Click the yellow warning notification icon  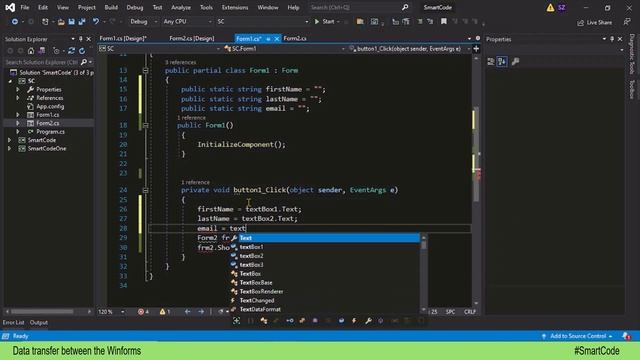(x=550, y=7)
